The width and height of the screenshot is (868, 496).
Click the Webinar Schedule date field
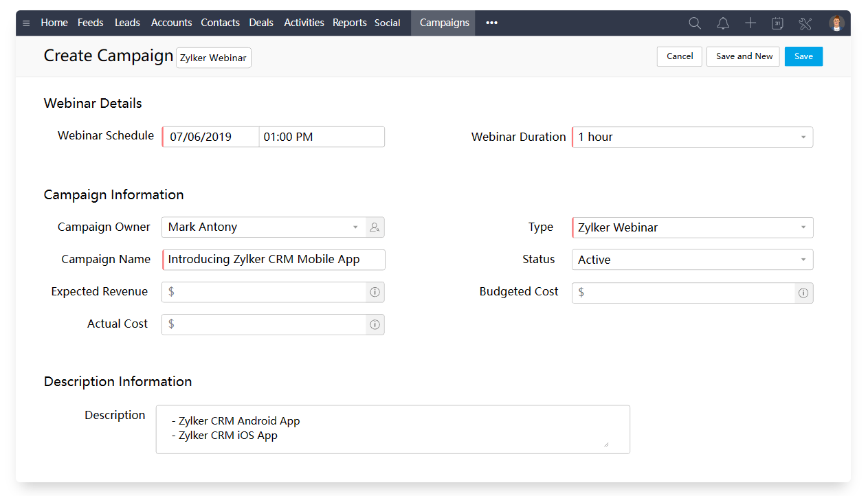click(211, 137)
